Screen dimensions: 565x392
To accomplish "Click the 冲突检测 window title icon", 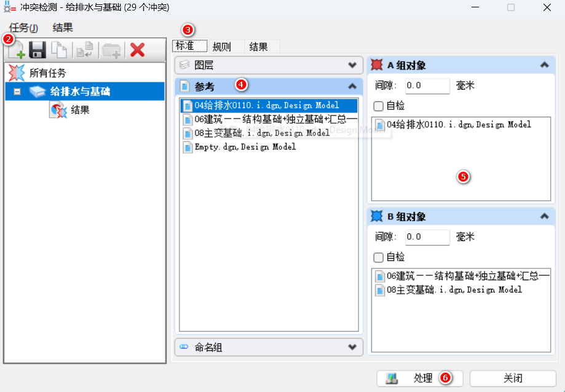I will pos(9,7).
